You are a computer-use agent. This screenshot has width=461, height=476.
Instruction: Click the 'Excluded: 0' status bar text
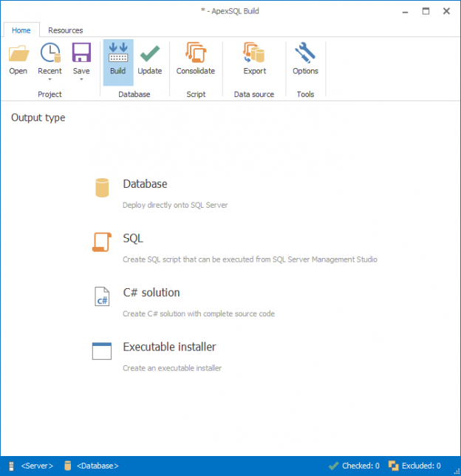(421, 466)
